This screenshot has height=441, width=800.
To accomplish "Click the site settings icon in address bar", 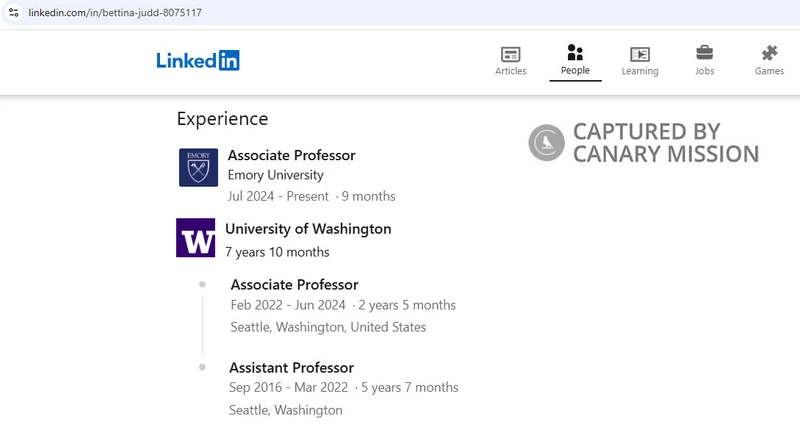I will click(14, 12).
